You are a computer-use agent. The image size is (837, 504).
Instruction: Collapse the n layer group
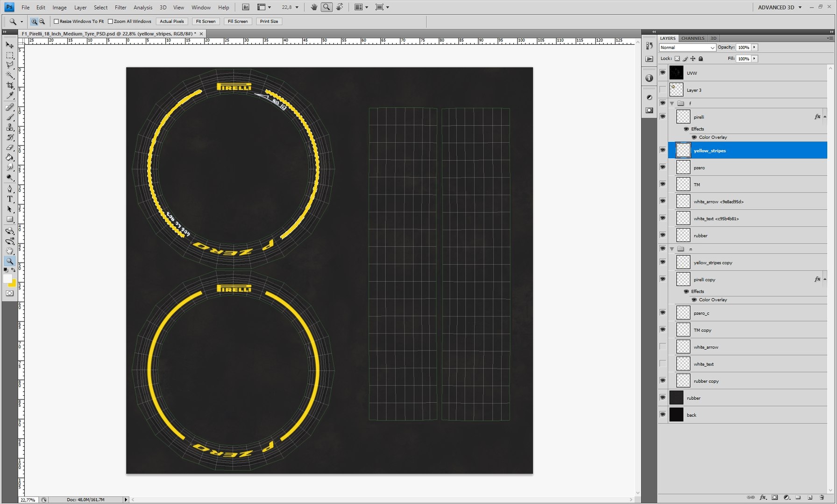[672, 249]
